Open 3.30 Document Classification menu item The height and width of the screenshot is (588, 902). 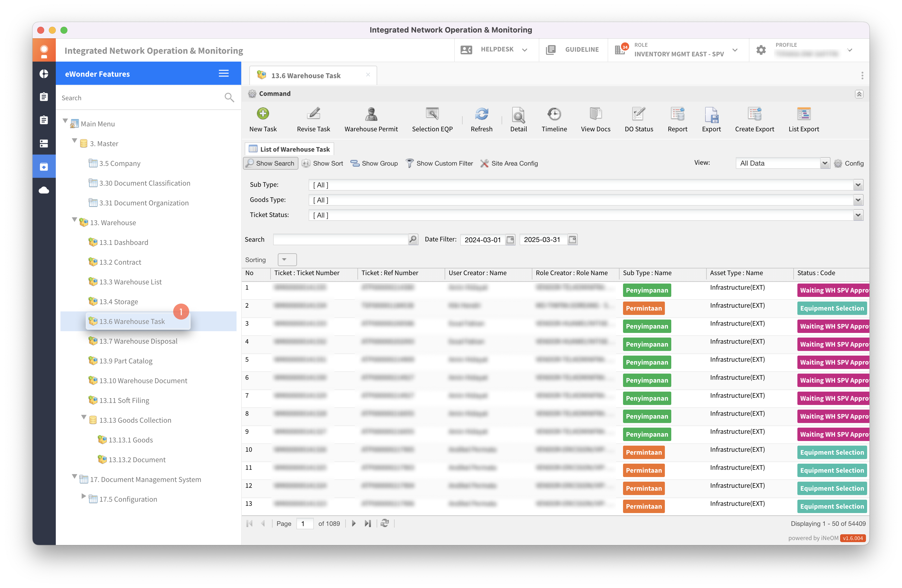[x=144, y=183]
